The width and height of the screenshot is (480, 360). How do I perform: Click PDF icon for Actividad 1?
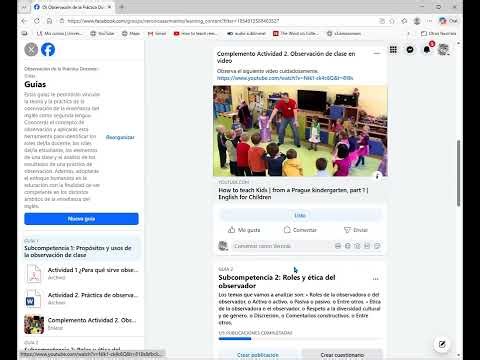tap(34, 274)
